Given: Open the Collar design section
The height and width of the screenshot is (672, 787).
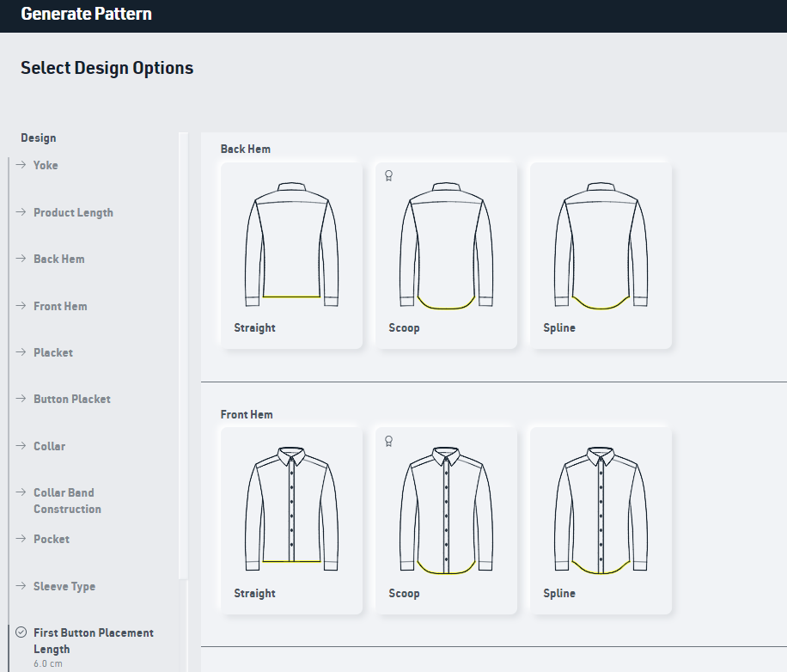Looking at the screenshot, I should [x=49, y=446].
